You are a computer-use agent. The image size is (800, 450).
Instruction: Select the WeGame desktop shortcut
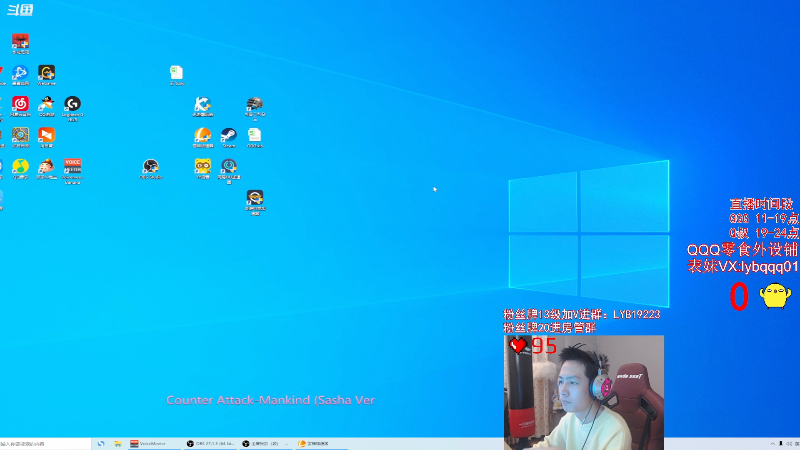click(x=46, y=75)
